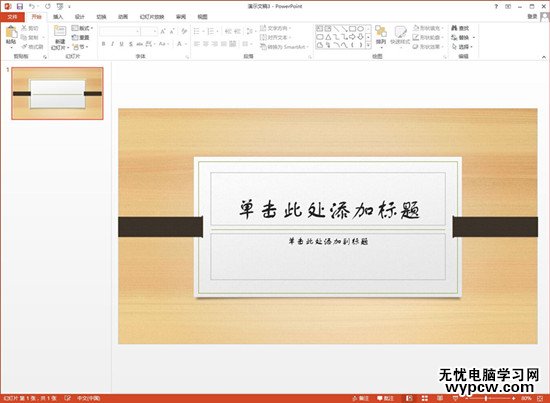The image size is (550, 403).
Task: Toggle text Shadow formatting
Action: (130, 44)
